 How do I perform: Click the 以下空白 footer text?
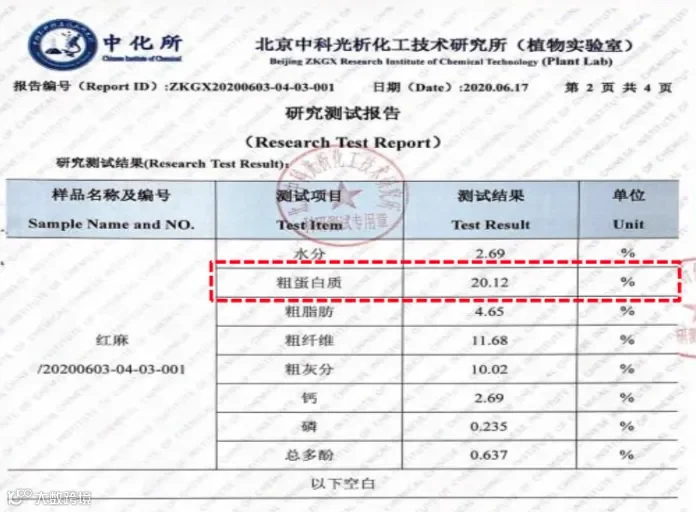343,483
